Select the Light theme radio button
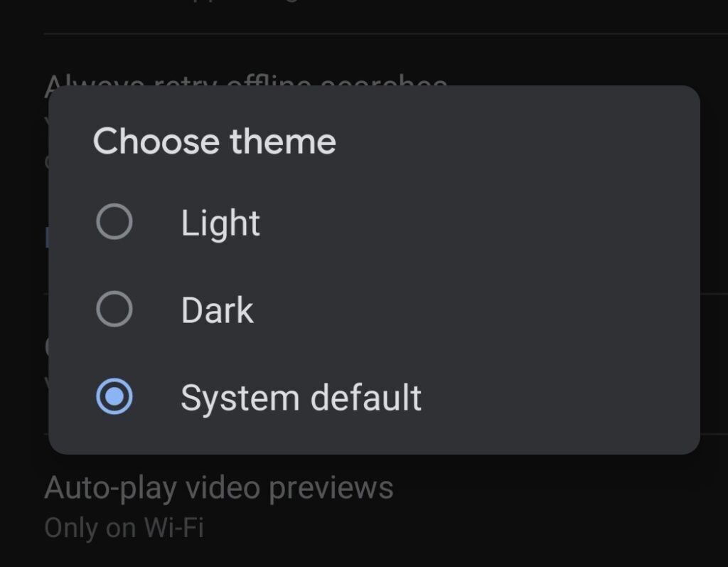728x567 pixels. [x=114, y=222]
